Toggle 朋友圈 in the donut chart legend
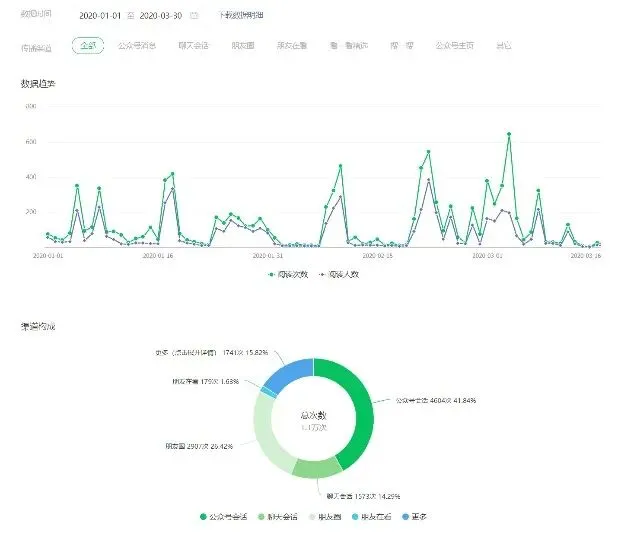Viewport: 621px width, 548px height. click(x=325, y=517)
